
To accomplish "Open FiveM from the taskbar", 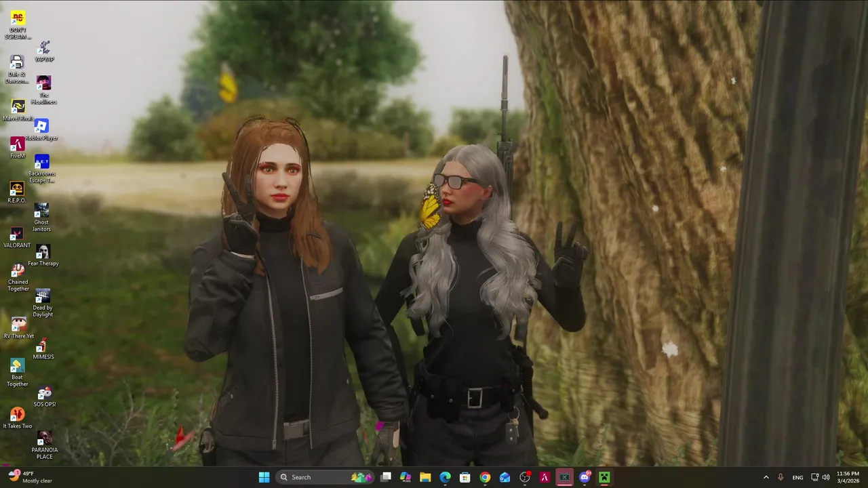I will (x=545, y=477).
